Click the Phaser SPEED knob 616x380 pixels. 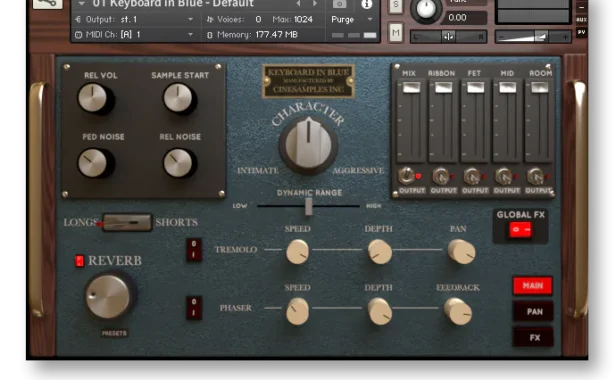pyautogui.click(x=297, y=311)
